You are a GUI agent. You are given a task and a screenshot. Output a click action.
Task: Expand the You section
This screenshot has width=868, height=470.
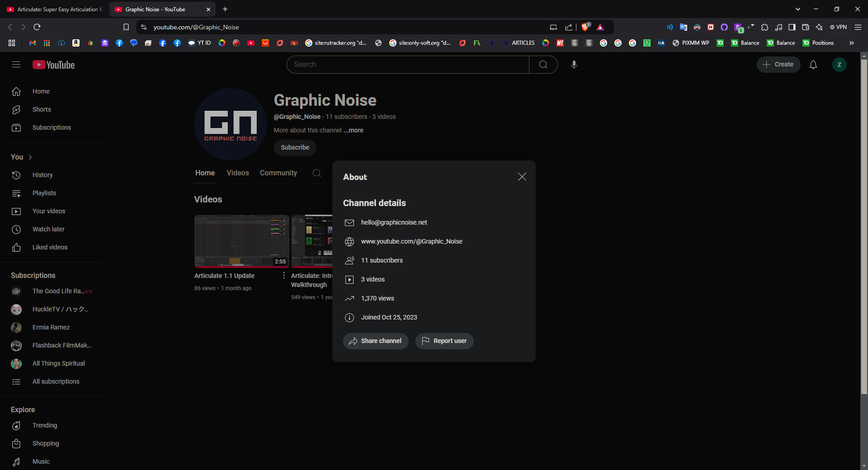22,157
